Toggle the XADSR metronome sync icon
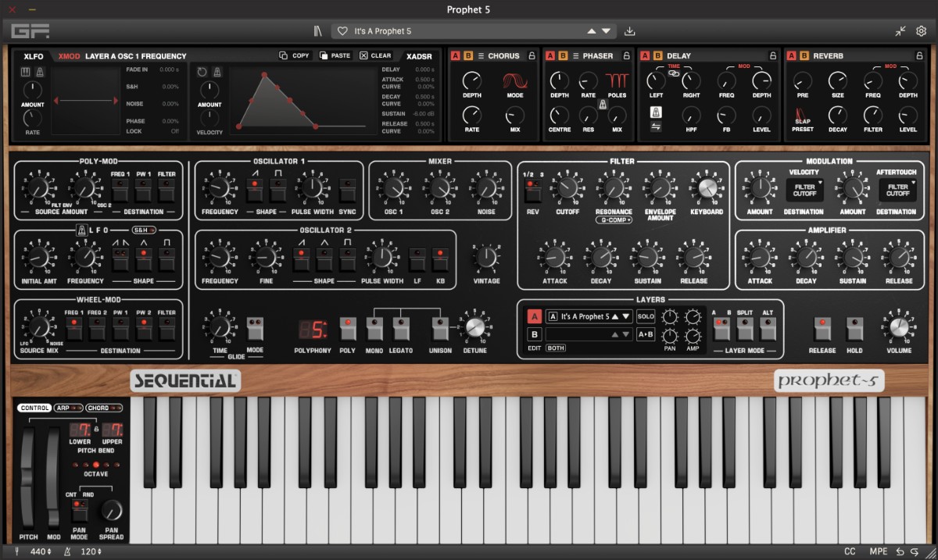The height and width of the screenshot is (560, 938). click(216, 72)
